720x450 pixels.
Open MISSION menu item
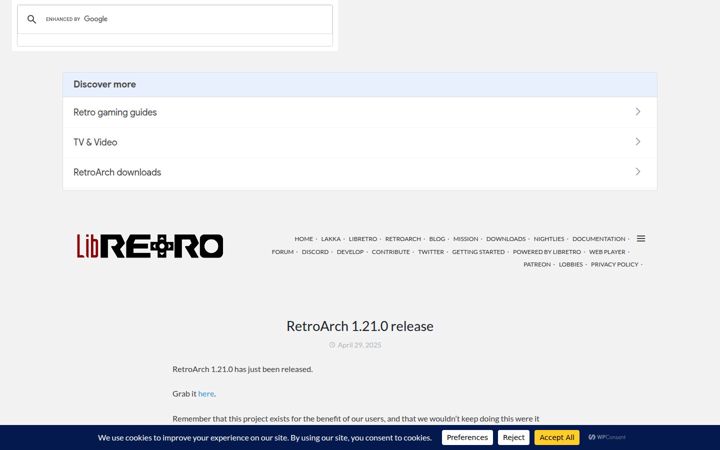(466, 239)
